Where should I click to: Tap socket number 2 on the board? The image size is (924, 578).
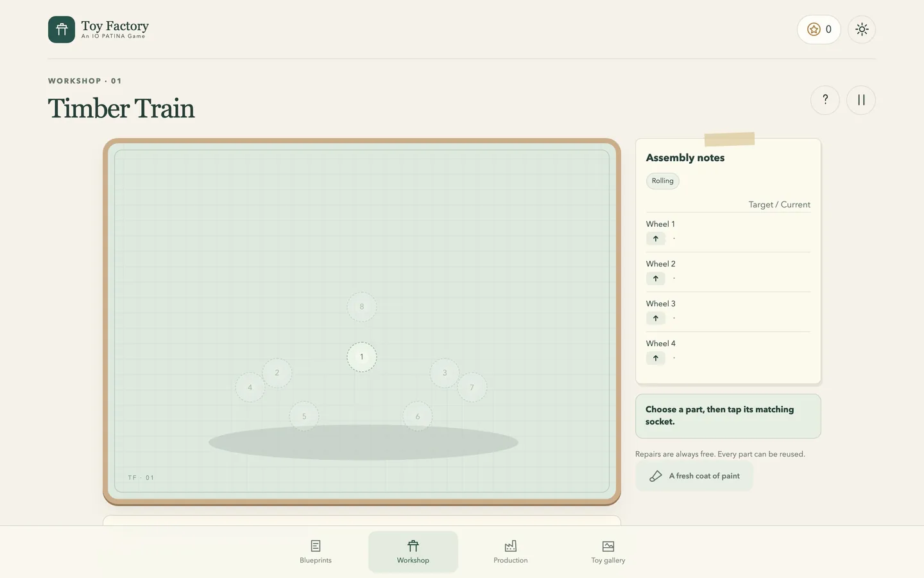277,373
